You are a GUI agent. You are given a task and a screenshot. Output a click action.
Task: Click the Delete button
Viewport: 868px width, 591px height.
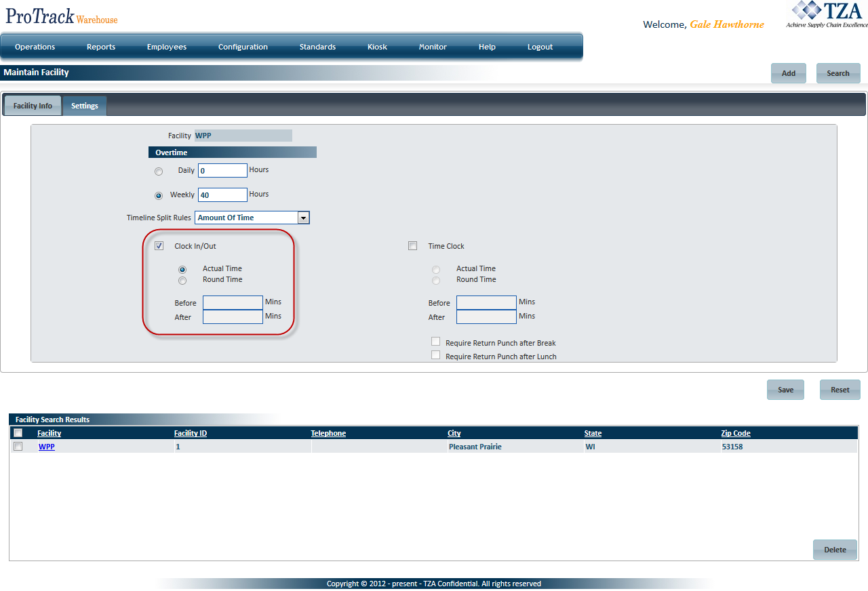coord(835,550)
